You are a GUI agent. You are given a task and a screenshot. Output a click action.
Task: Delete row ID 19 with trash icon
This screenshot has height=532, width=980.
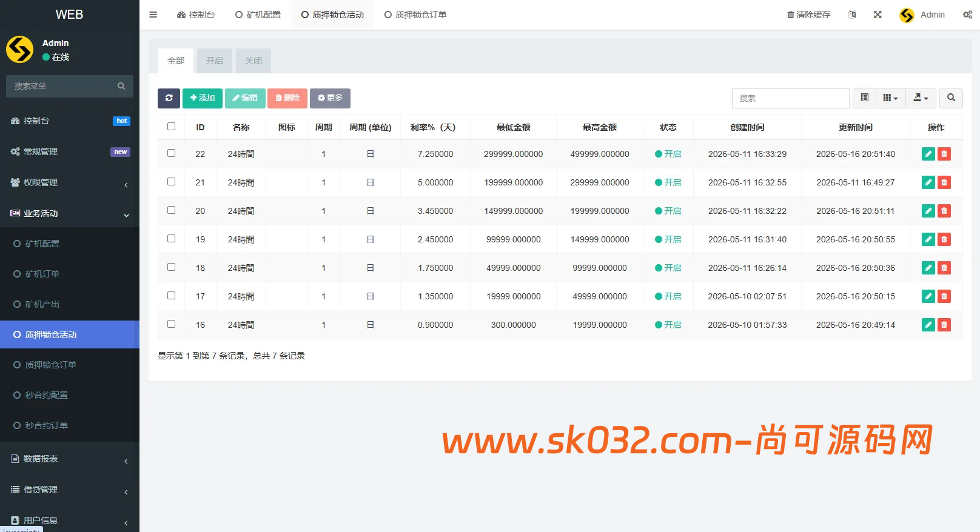coord(944,239)
